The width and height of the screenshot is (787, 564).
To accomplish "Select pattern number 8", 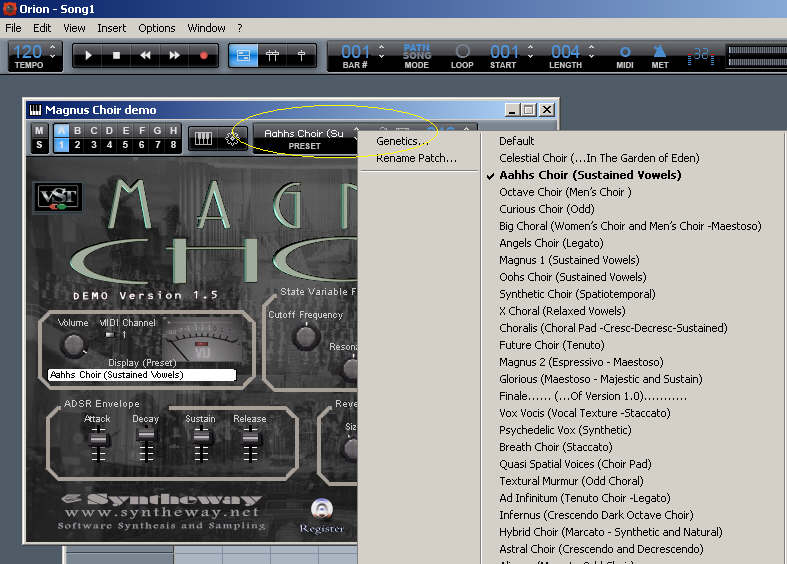I will tap(173, 145).
